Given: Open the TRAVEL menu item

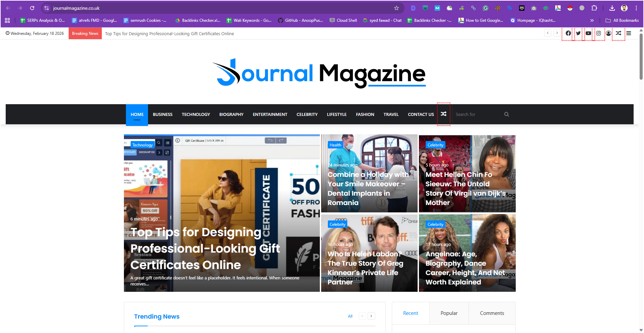Looking at the screenshot, I should (x=391, y=114).
